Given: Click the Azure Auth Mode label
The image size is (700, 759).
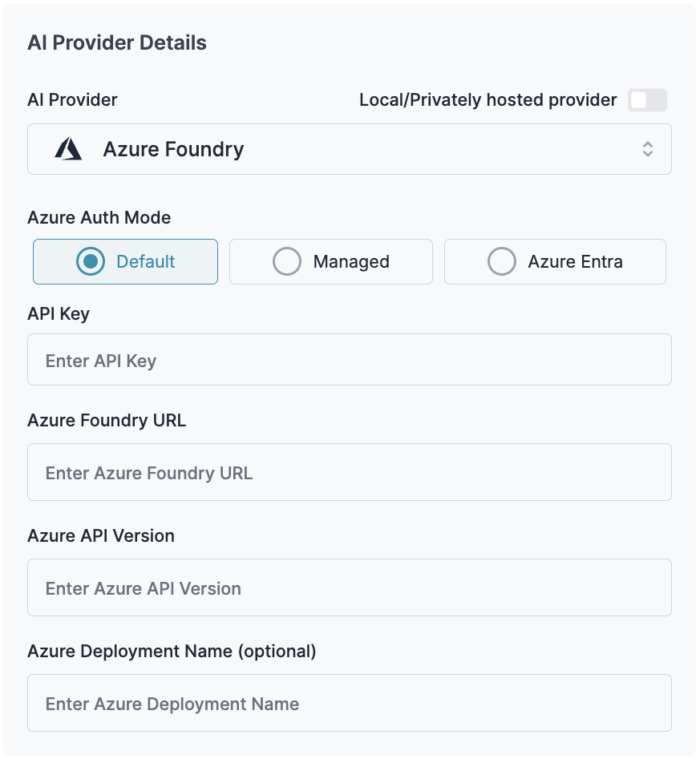Looking at the screenshot, I should 99,217.
